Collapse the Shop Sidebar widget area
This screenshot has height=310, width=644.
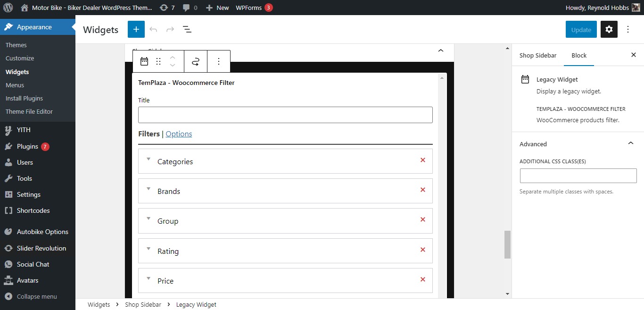coord(441,50)
